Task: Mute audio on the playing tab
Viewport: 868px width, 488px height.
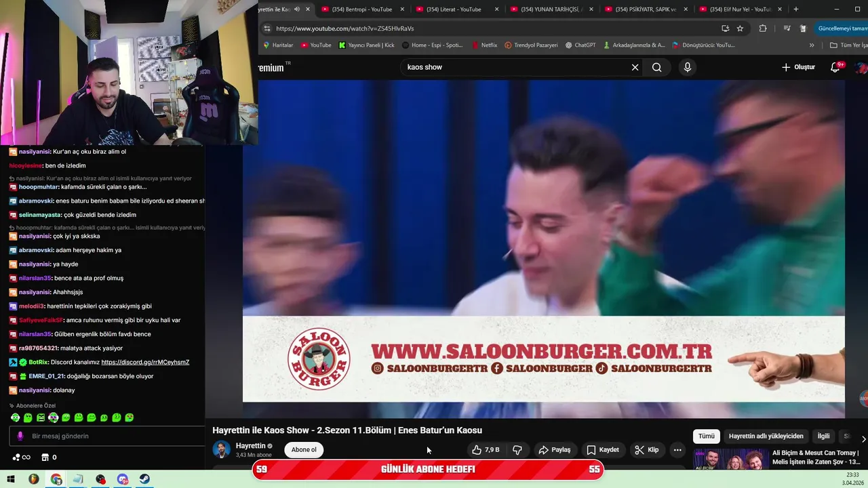Action: 296,9
